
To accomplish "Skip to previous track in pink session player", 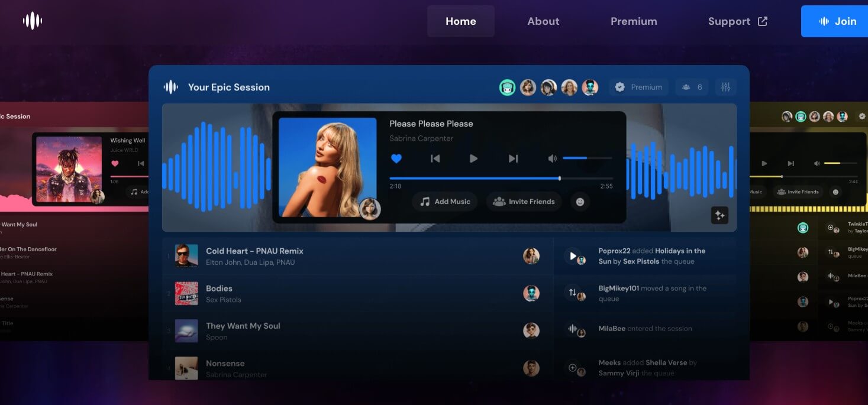I will click(141, 164).
